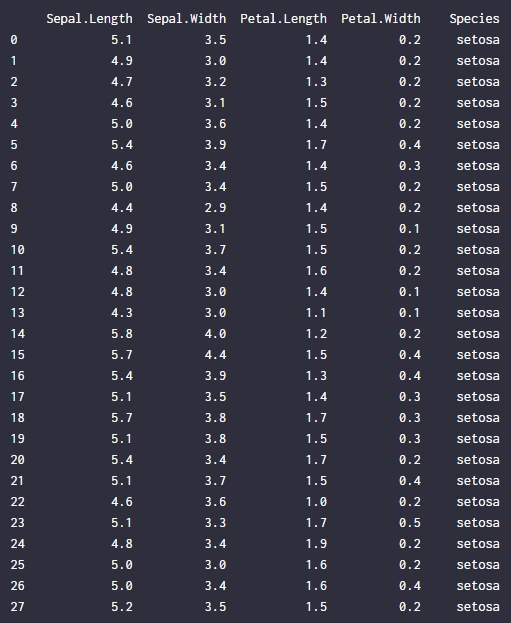This screenshot has height=623, width=511.
Task: Click the setosa label in row 27
Action: 478,607
